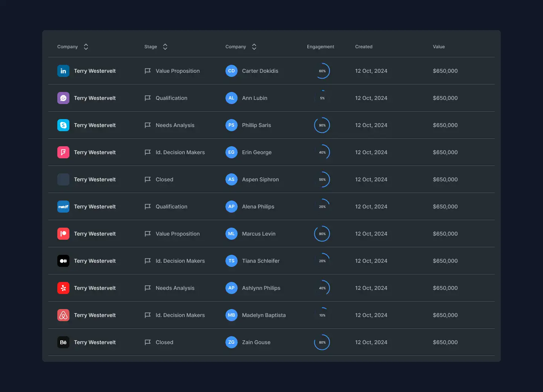Screen dimensions: 543x392
Task: Click the flag icon in Erin George row
Action: pos(148,152)
